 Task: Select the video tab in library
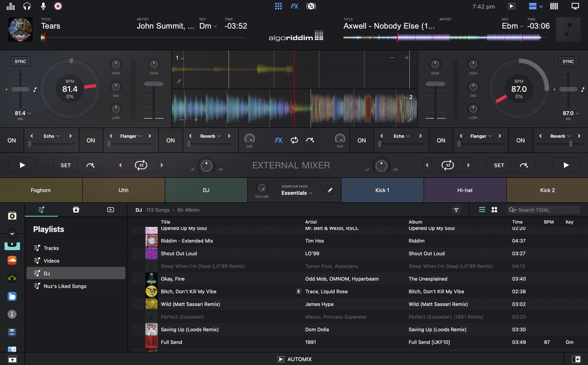110,210
